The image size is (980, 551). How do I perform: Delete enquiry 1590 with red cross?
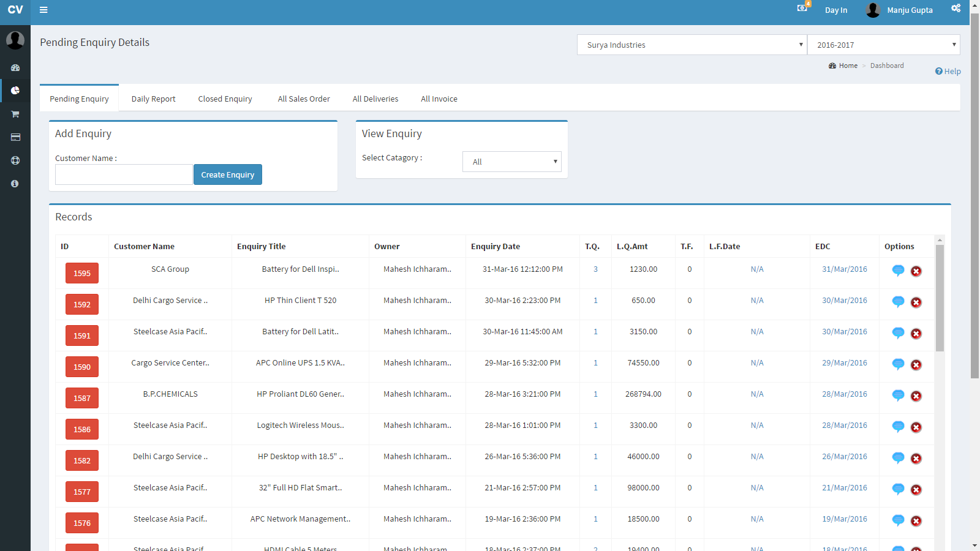(x=916, y=365)
